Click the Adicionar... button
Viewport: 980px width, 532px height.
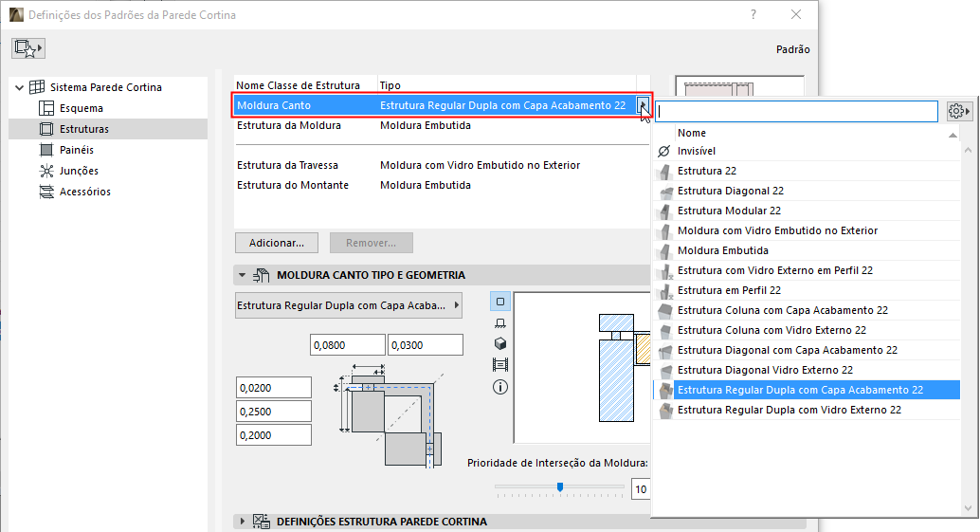pos(276,243)
